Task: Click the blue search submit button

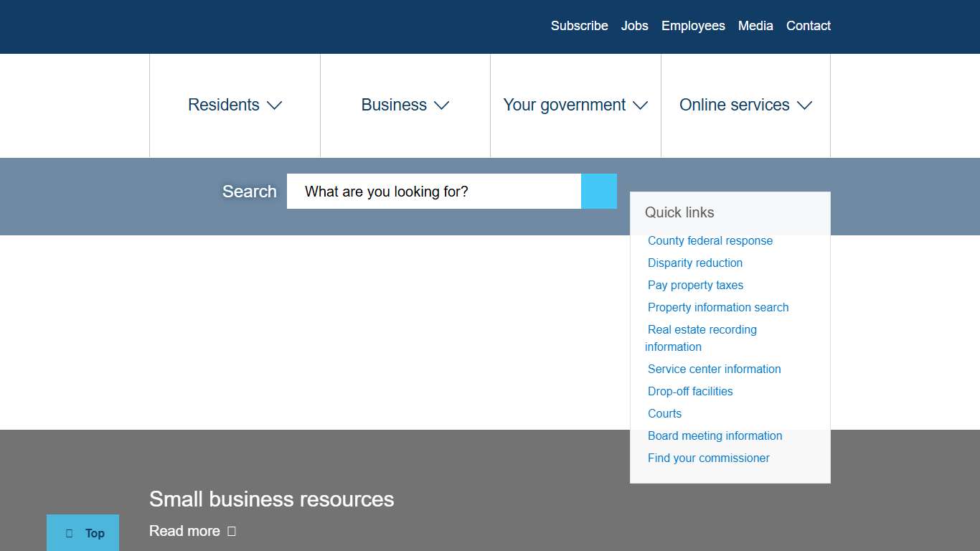Action: 598,192
